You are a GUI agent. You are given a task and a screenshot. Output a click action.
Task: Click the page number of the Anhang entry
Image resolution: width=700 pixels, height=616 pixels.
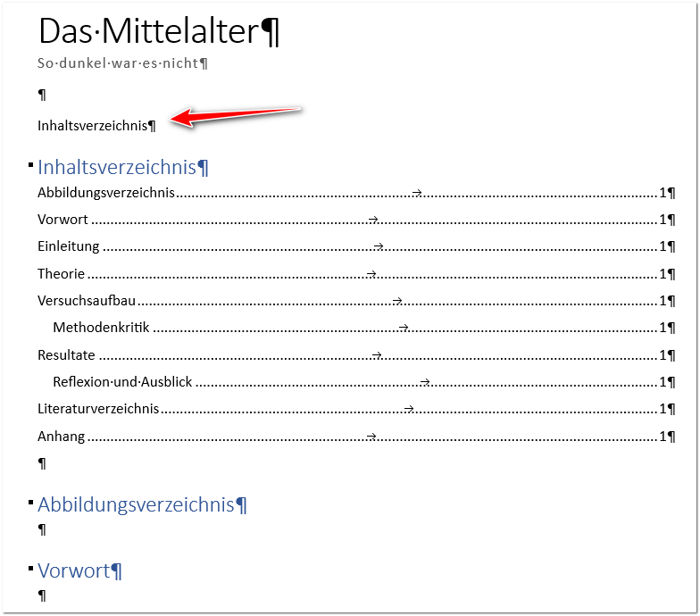(662, 437)
